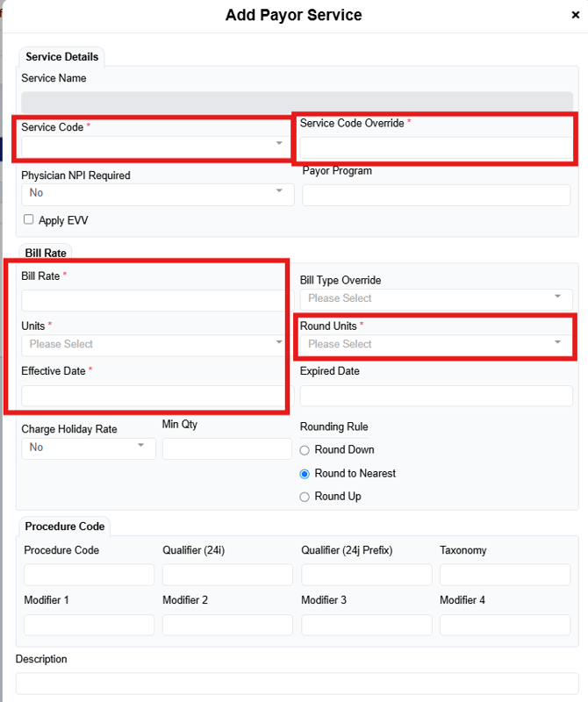Close the Add Payor Service dialog
Viewport: 588px width, 702px height.
575,15
